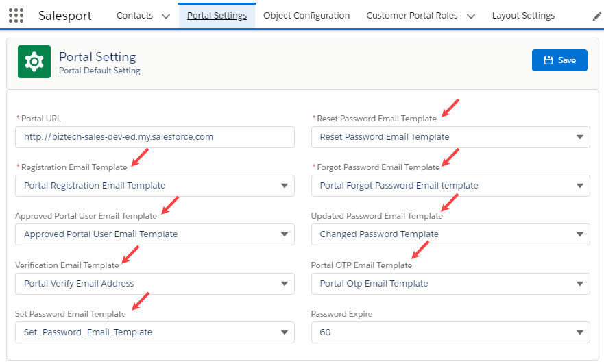Open Forgot Password Email Template dropdown
This screenshot has height=364, width=604.
(450, 186)
